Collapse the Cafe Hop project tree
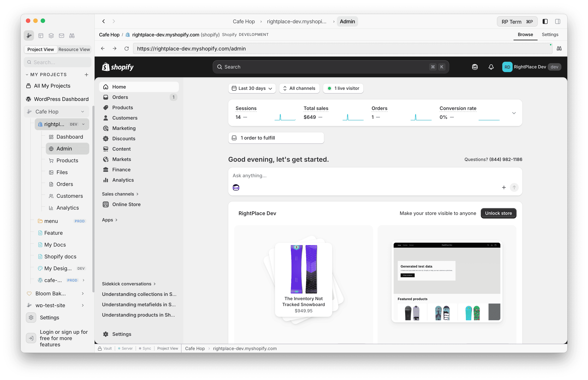The height and width of the screenshot is (380, 588). click(x=82, y=111)
